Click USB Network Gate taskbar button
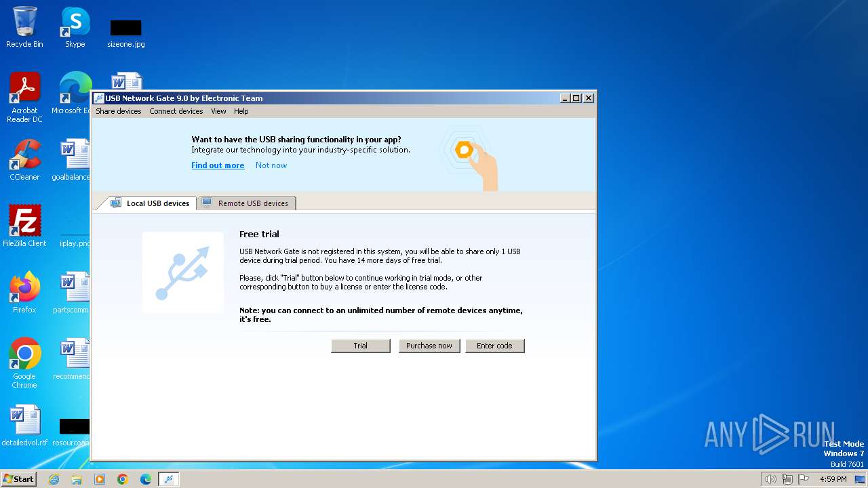 (x=169, y=479)
